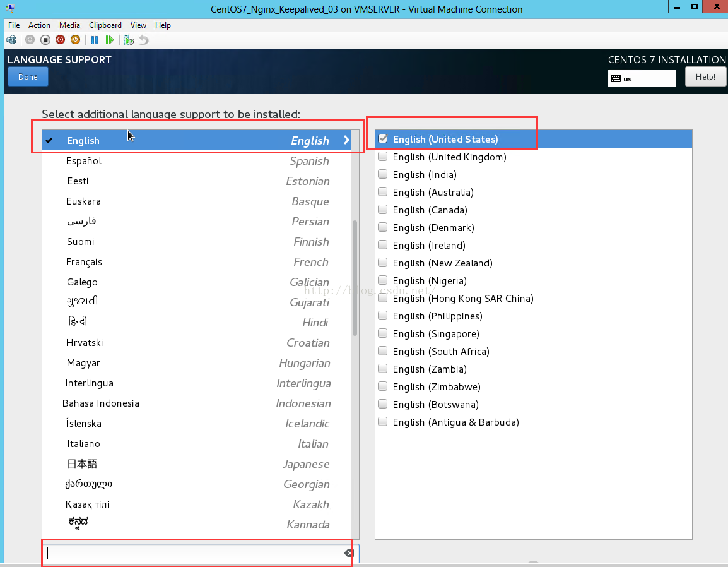The image size is (728, 567).
Task: Enable English (United Kingdom) checkbox
Action: pyautogui.click(x=382, y=156)
